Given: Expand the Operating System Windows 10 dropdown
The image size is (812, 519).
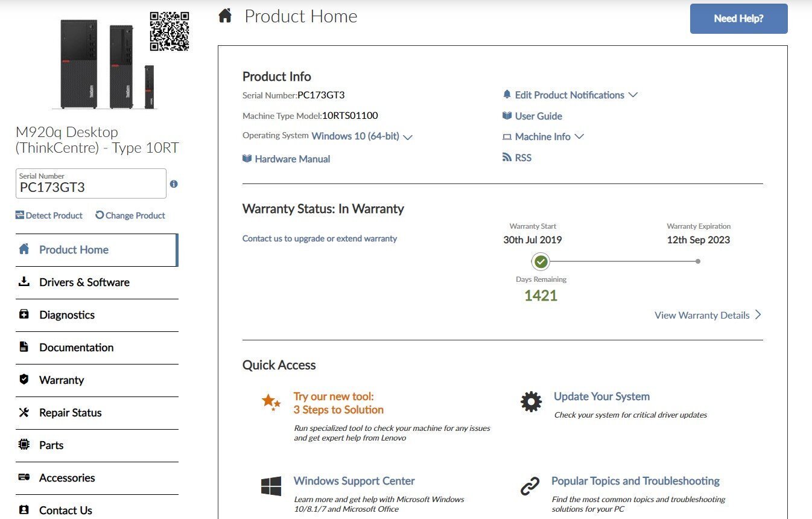Looking at the screenshot, I should (361, 136).
